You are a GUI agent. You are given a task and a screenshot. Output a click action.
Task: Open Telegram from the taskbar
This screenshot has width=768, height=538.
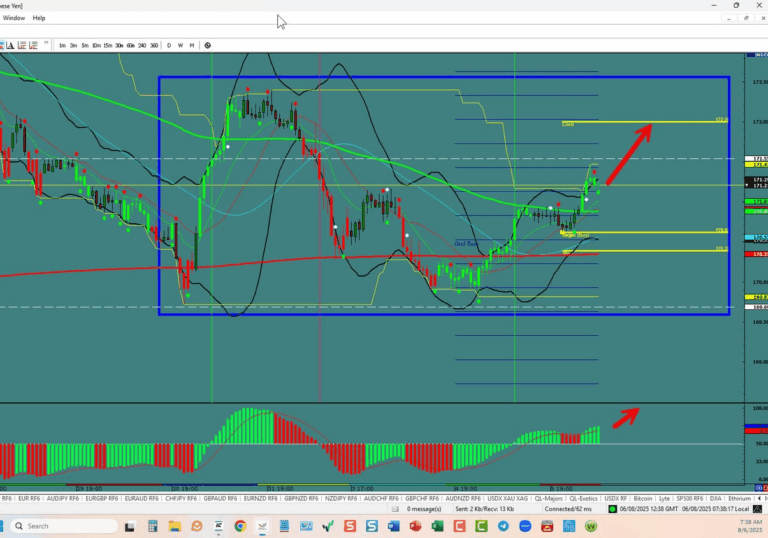click(503, 526)
